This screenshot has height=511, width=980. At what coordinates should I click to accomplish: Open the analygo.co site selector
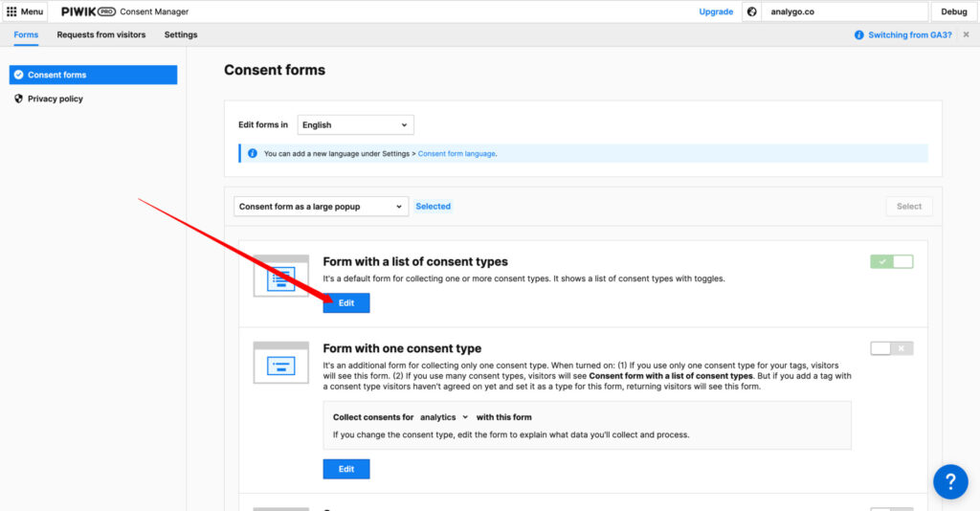coord(844,11)
